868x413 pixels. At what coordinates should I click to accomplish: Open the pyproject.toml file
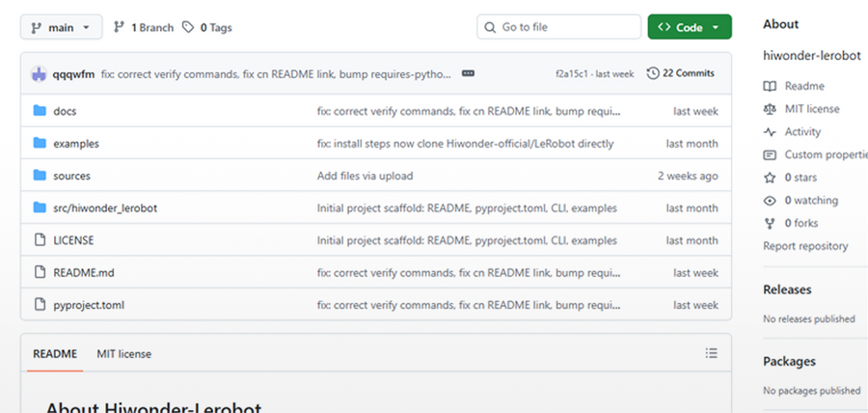[89, 305]
